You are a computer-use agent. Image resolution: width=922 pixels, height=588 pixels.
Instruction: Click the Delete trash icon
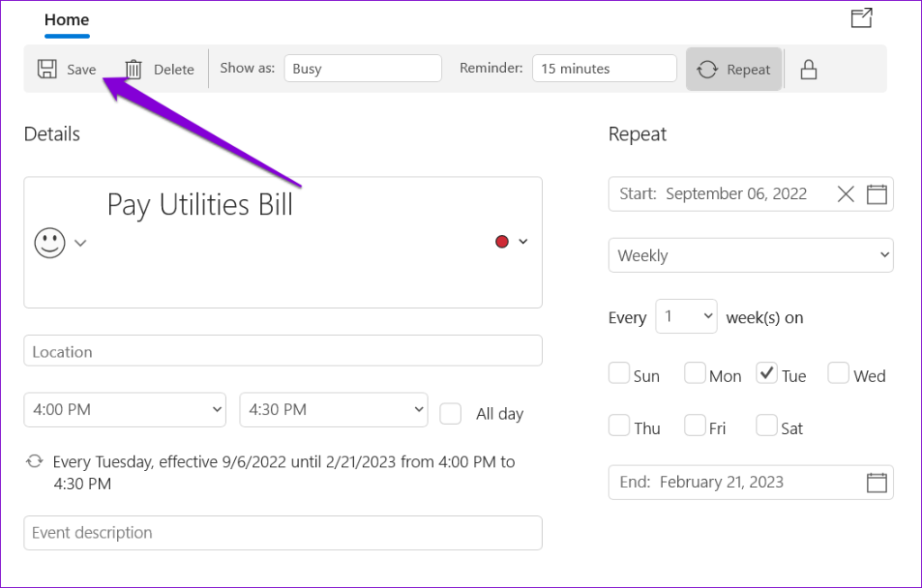click(x=133, y=68)
